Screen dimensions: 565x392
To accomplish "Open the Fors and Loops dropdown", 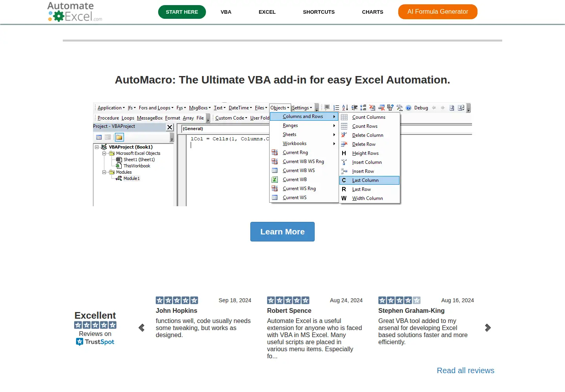I will click(156, 108).
